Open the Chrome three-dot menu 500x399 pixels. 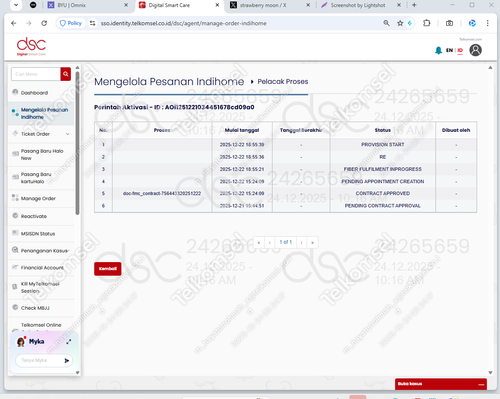(488, 23)
